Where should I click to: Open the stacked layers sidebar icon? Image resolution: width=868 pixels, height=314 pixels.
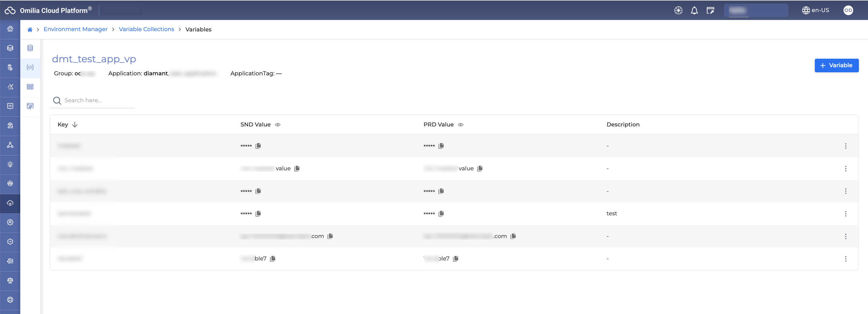pyautogui.click(x=10, y=48)
